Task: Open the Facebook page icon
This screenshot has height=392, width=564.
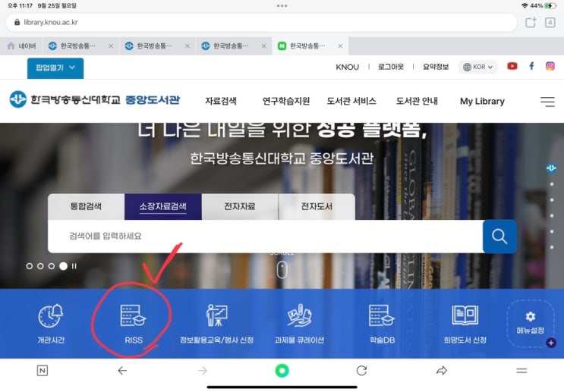Action: point(531,66)
